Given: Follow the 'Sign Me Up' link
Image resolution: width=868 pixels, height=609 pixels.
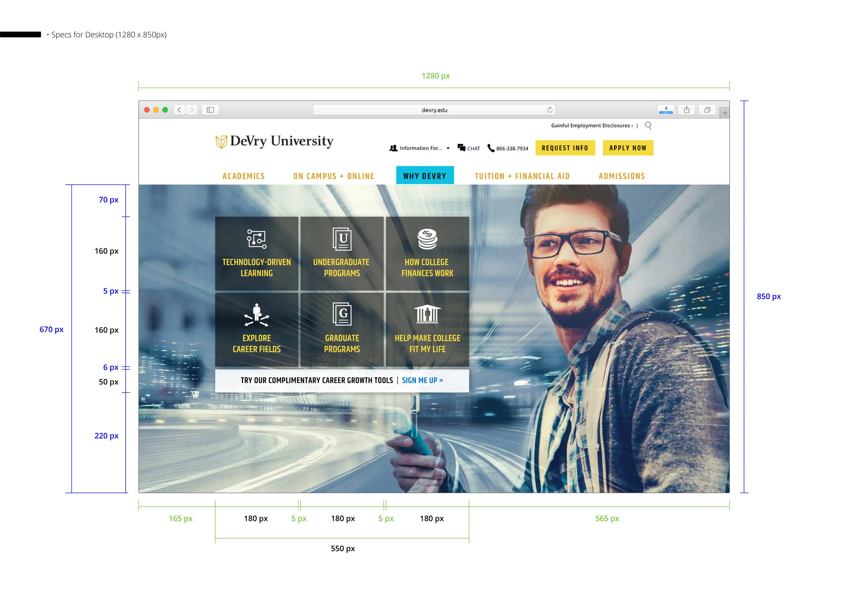Looking at the screenshot, I should pyautogui.click(x=423, y=380).
